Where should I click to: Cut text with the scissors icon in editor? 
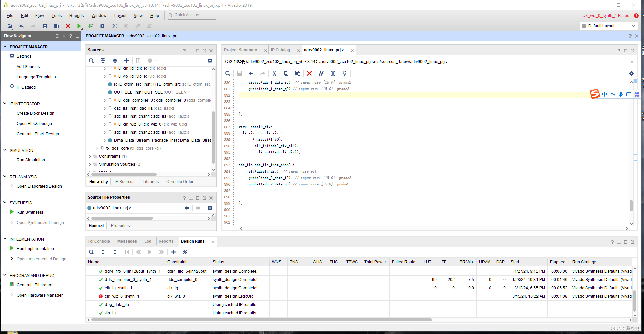pyautogui.click(x=274, y=73)
